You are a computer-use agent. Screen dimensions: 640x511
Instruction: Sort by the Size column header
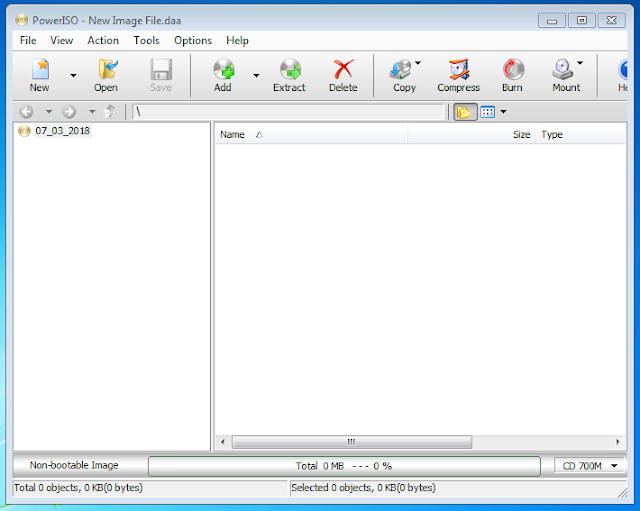[x=471, y=134]
